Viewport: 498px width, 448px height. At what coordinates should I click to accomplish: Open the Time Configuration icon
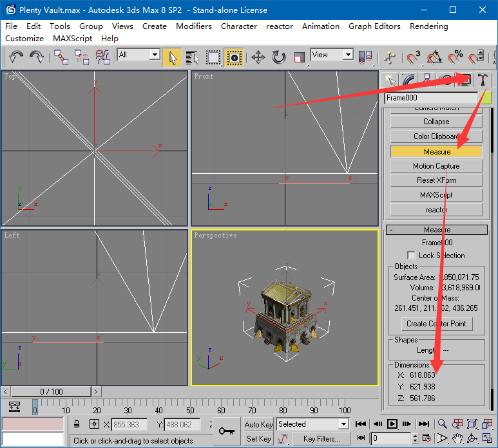[x=426, y=438]
